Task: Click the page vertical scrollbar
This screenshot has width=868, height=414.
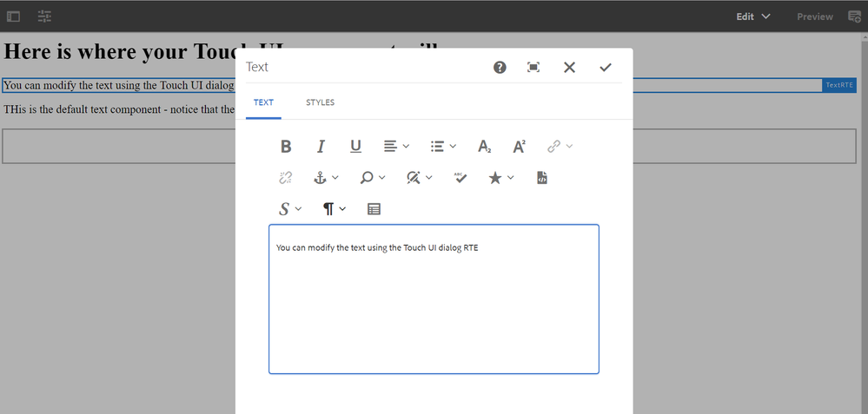Action: [x=865, y=221]
